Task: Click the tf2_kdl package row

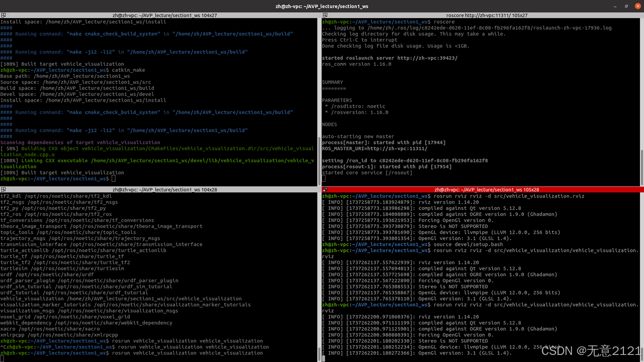Action: pyautogui.click(x=56, y=196)
